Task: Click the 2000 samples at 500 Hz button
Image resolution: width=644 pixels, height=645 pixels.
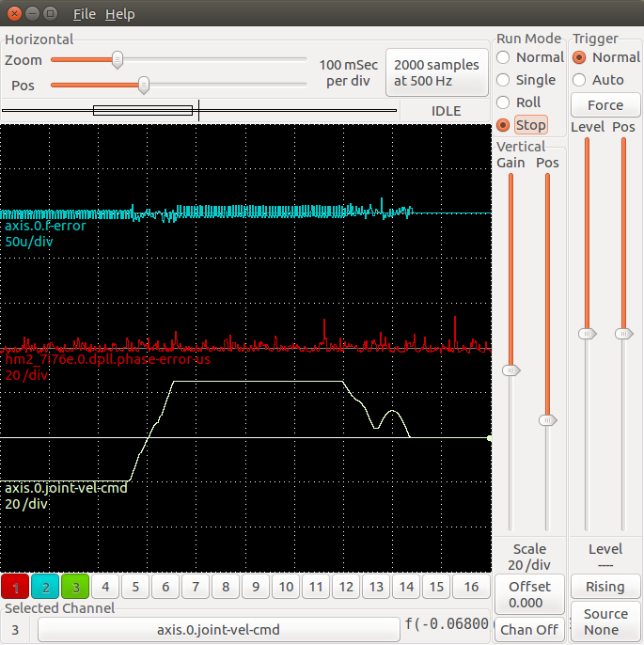Action: pyautogui.click(x=437, y=72)
